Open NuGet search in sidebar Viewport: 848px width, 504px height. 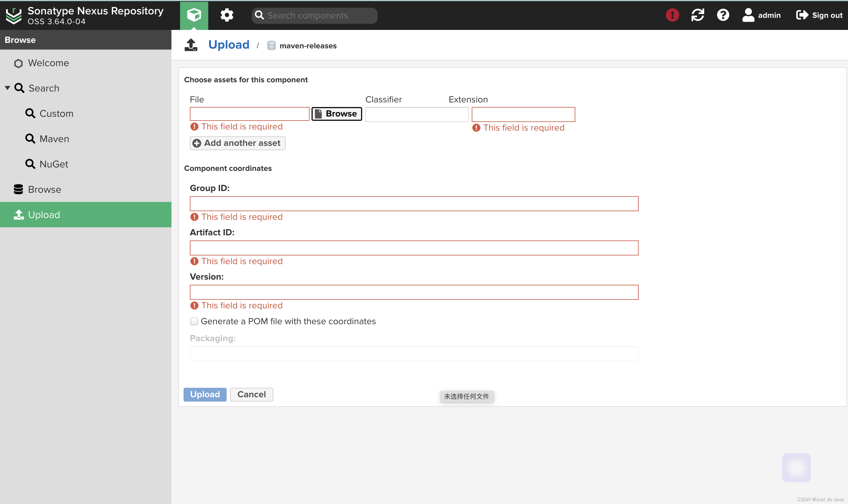pos(53,164)
